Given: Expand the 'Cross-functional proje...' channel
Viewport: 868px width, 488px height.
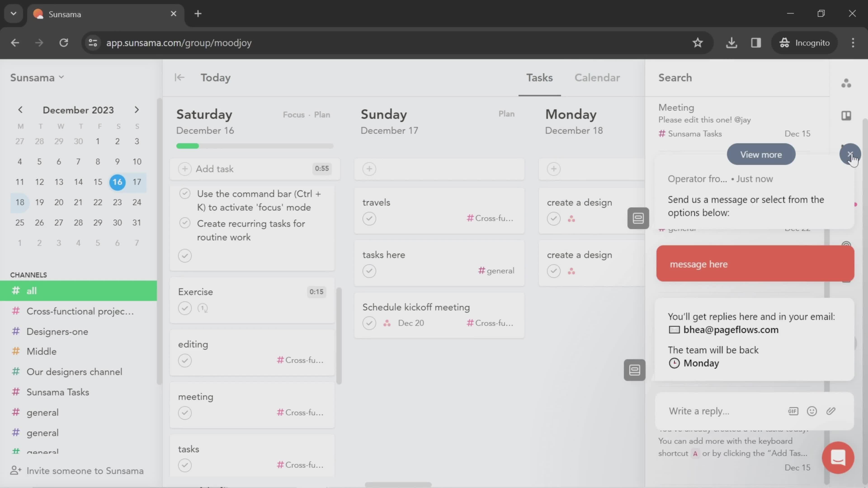Looking at the screenshot, I should 80,311.
